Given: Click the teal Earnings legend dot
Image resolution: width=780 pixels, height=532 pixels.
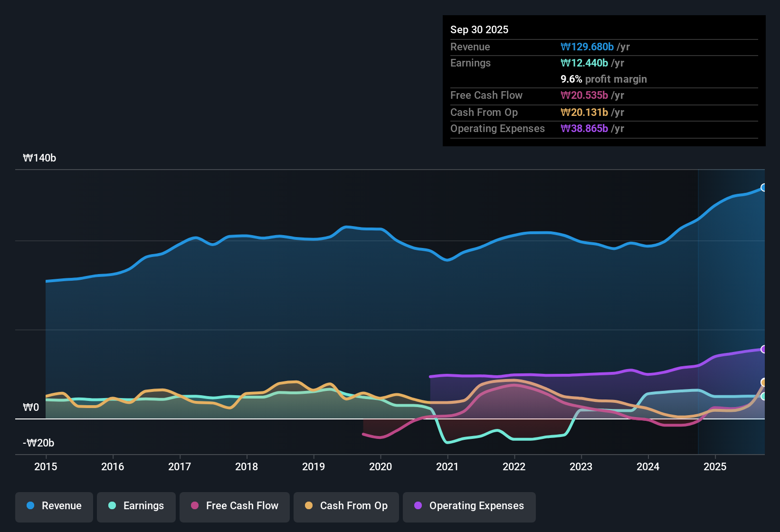Looking at the screenshot, I should coord(112,506).
